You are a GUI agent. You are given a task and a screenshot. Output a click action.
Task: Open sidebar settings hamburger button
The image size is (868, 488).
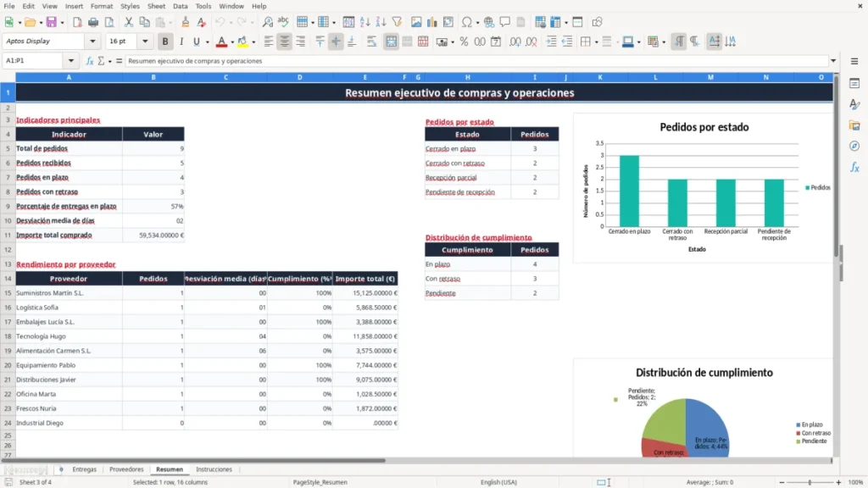(x=854, y=61)
